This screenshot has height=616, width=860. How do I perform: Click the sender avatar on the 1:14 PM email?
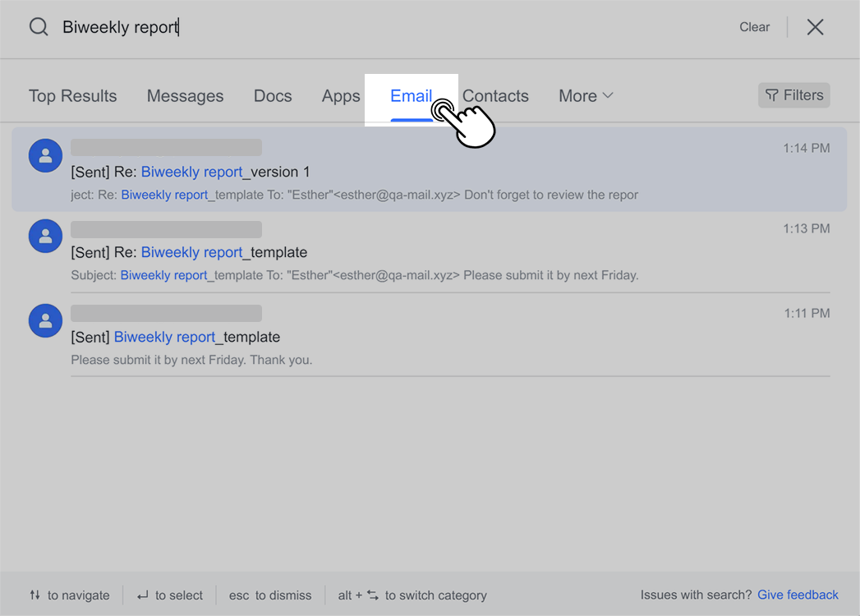click(x=45, y=155)
